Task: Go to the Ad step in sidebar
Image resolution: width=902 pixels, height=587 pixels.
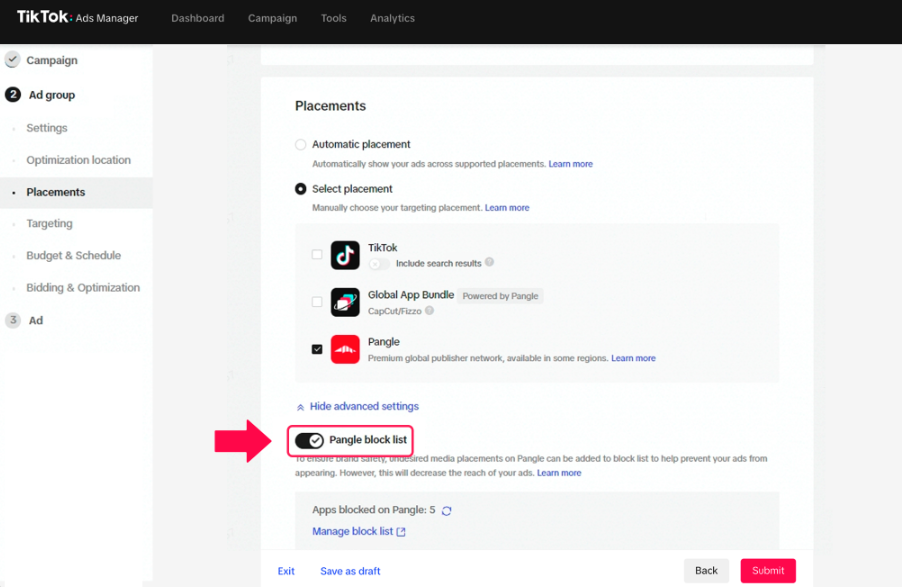Action: click(x=36, y=320)
